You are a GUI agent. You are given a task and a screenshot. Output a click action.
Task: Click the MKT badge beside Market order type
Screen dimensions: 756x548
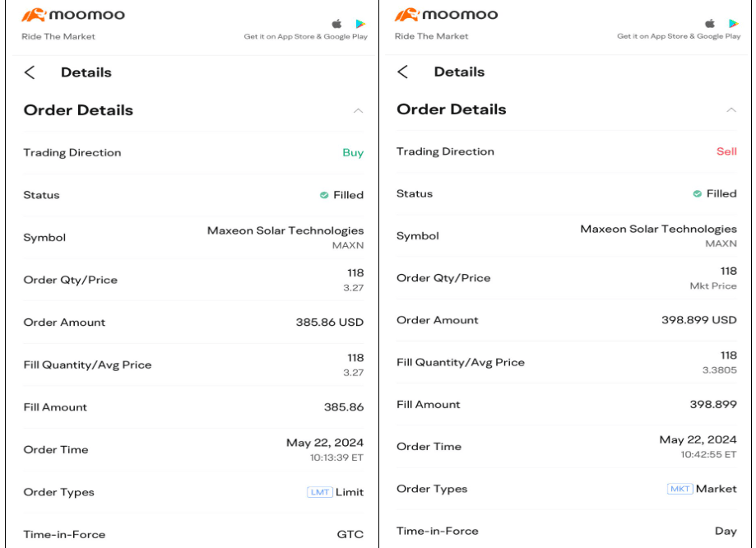coord(679,489)
